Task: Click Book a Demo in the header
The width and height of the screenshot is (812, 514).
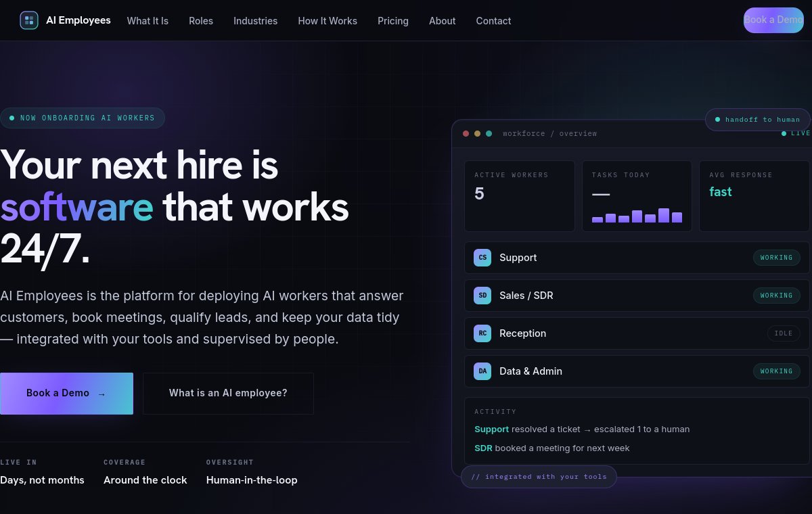Action: [x=773, y=20]
